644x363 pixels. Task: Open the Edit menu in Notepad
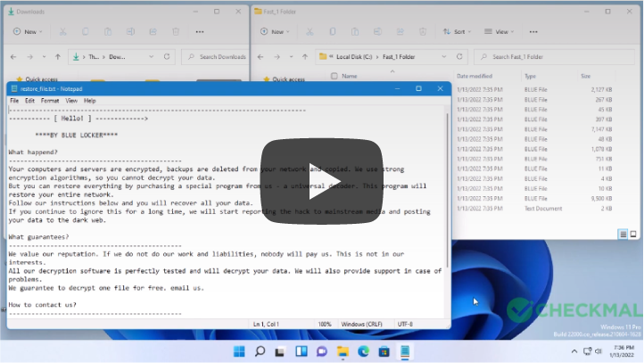(29, 101)
